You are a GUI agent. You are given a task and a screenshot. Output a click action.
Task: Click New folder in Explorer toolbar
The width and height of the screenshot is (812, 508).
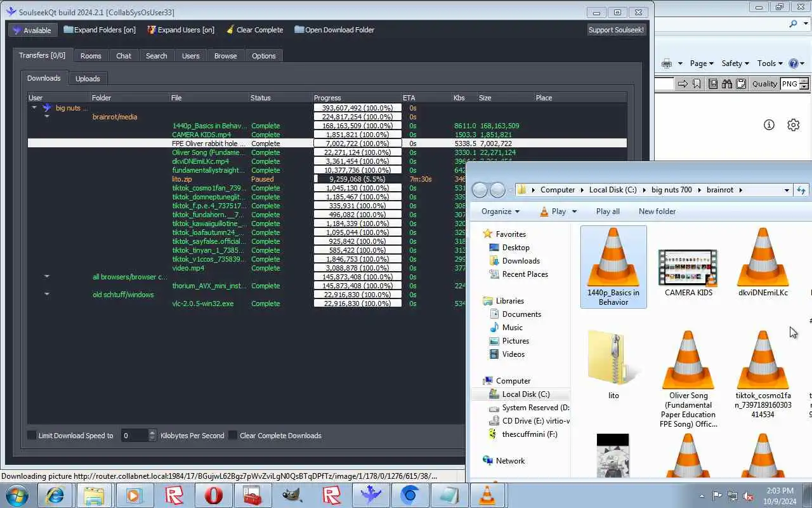[x=657, y=211]
